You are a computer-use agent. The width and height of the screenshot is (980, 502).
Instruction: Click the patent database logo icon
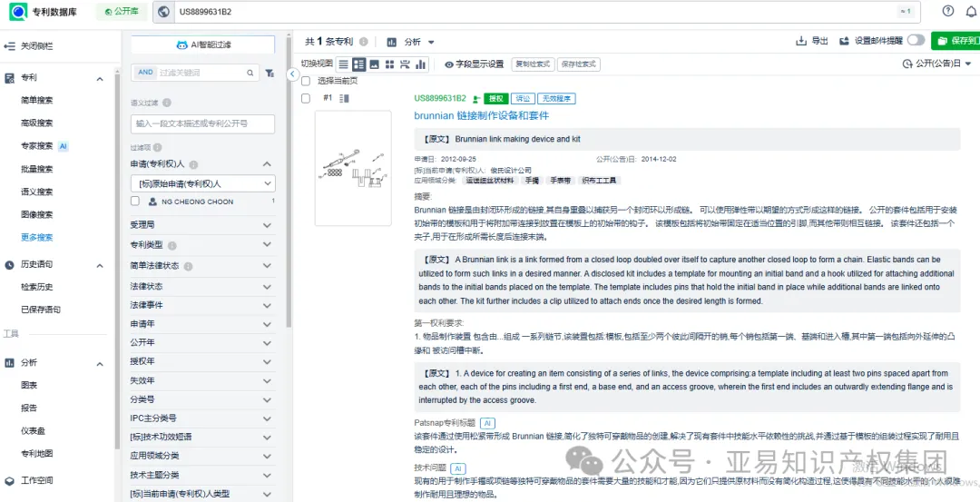18,11
